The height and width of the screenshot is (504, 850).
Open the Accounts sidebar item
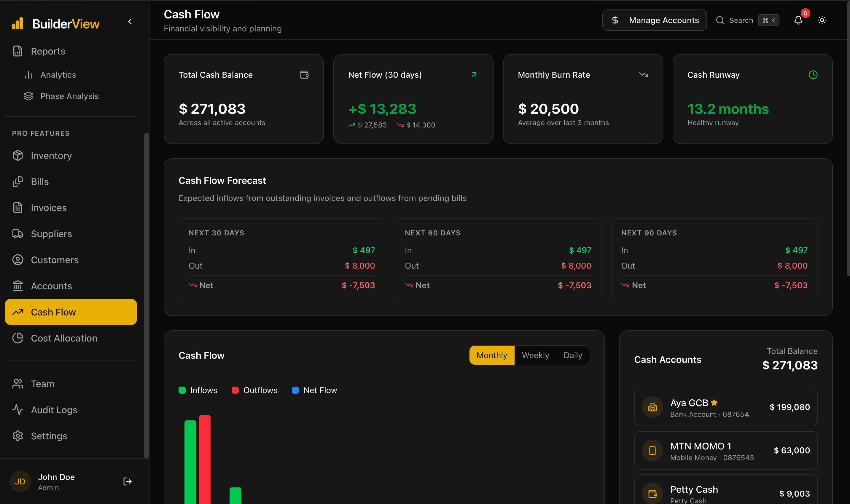[71, 286]
